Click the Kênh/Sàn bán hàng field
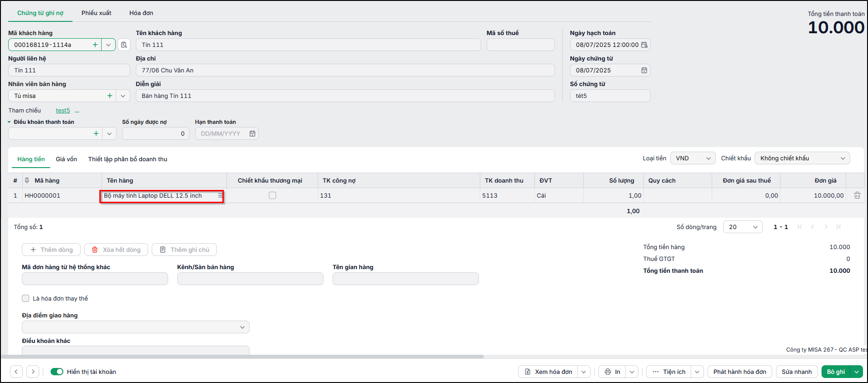 point(250,279)
